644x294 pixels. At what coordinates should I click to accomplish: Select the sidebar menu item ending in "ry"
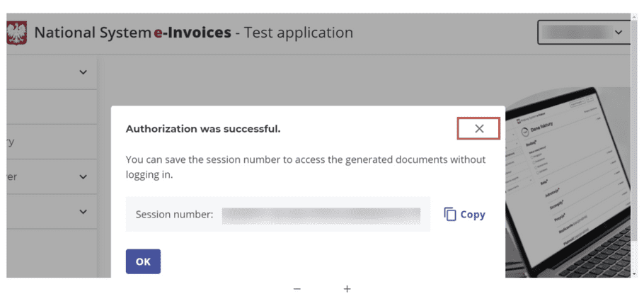(10, 142)
